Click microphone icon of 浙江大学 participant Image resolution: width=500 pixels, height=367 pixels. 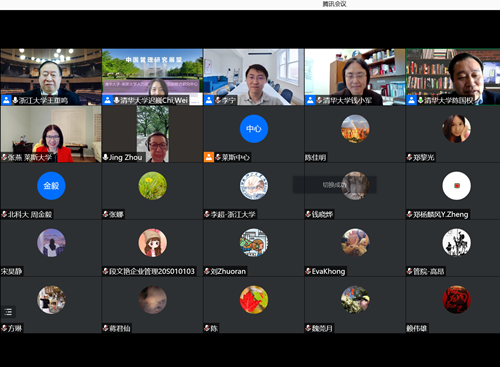pos(15,100)
